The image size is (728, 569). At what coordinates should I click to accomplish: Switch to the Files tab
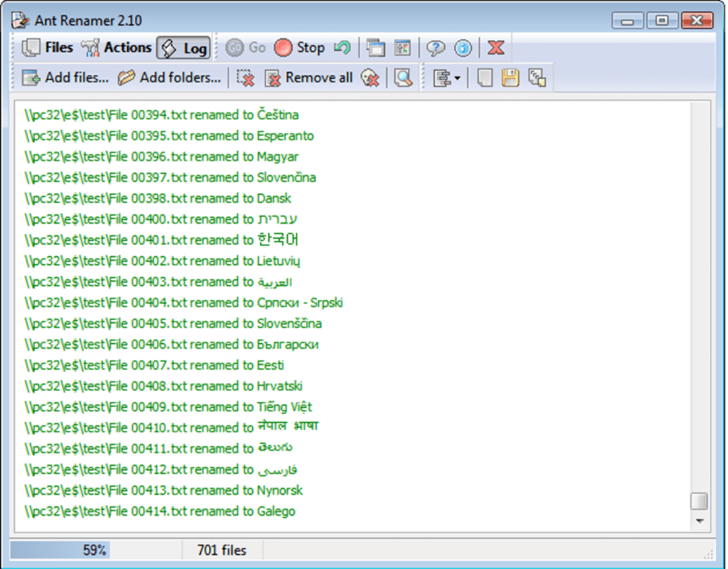(x=47, y=48)
